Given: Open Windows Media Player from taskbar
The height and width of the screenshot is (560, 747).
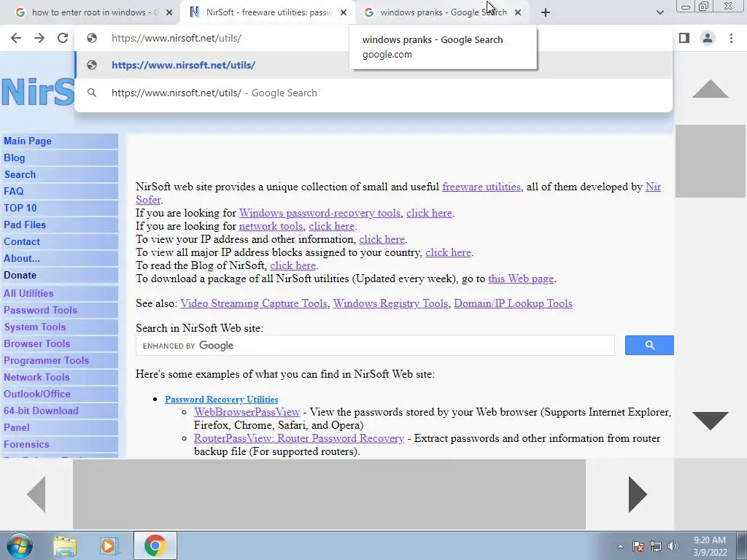Looking at the screenshot, I should (x=109, y=545).
